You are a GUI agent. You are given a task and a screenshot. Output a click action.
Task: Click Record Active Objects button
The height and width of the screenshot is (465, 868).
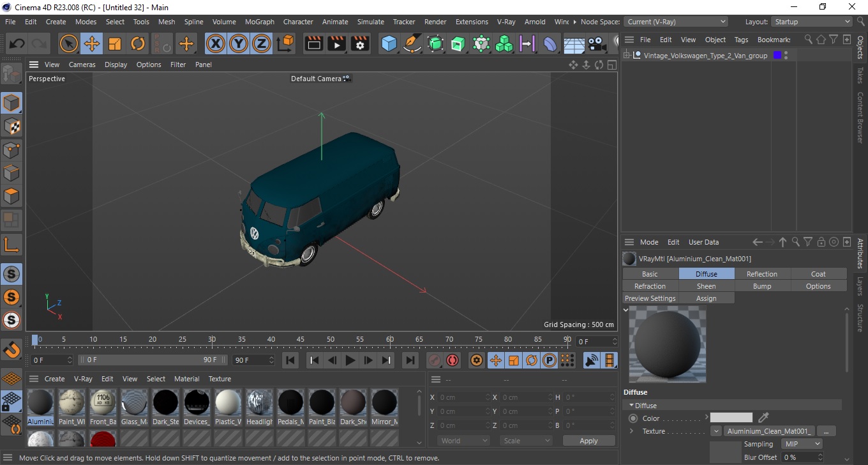click(x=435, y=360)
